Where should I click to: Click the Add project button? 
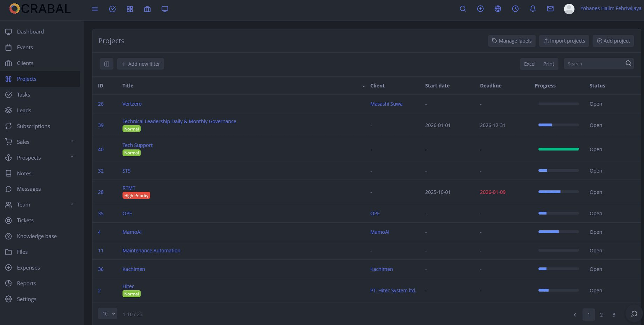tap(613, 41)
